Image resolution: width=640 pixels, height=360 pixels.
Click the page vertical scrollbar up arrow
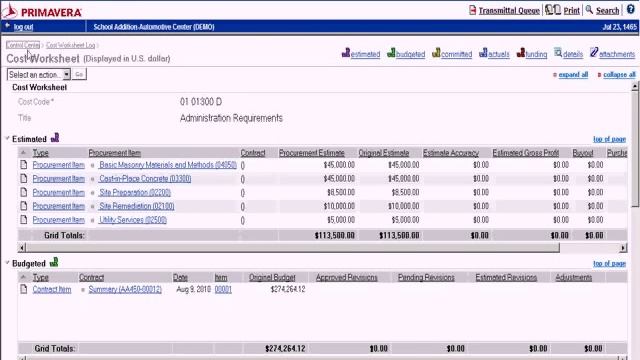tap(635, 86)
